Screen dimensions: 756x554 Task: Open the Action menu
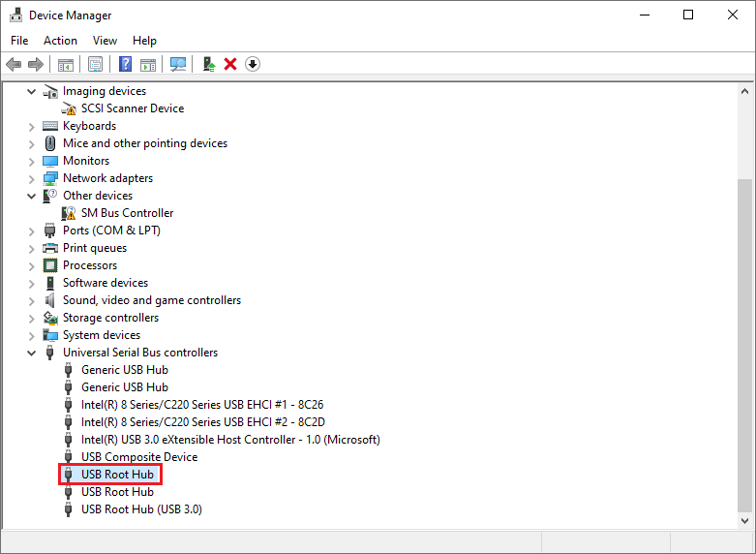point(60,41)
